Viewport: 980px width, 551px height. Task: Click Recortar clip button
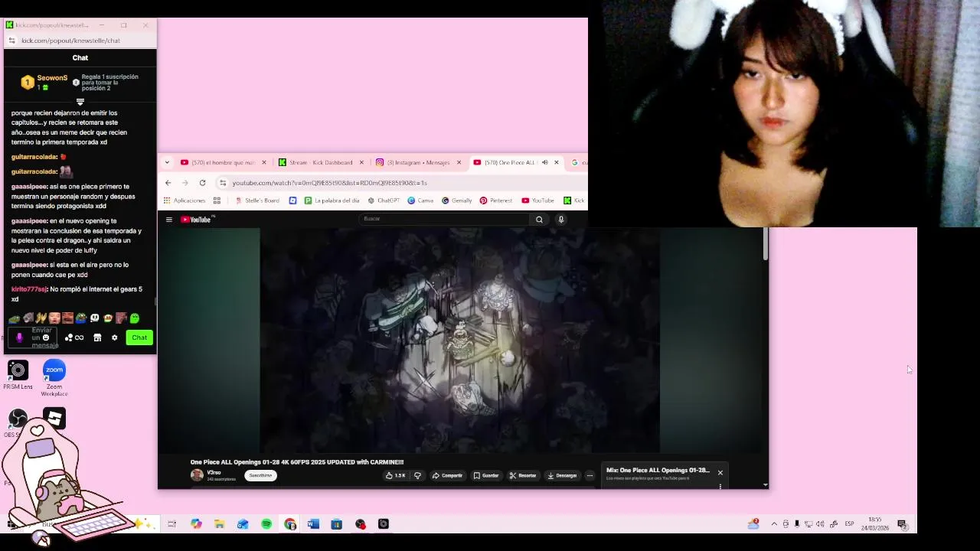523,475
